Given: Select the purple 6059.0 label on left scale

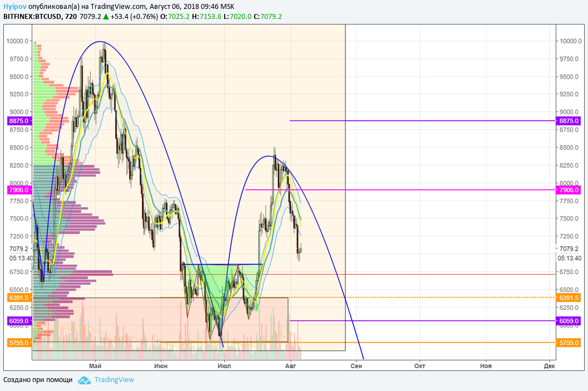Looking at the screenshot, I should coord(19,321).
